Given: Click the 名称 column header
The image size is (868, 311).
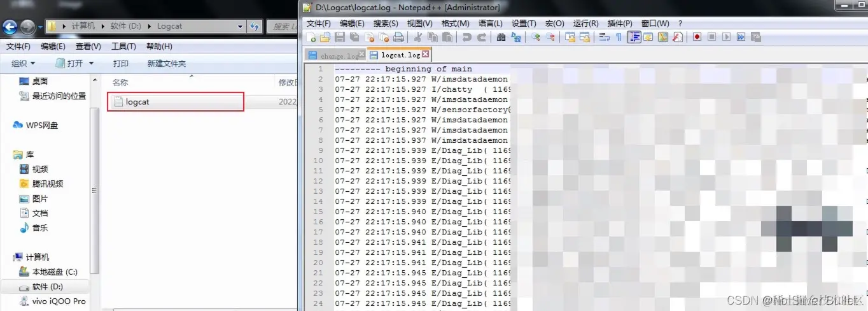Looking at the screenshot, I should (x=120, y=82).
